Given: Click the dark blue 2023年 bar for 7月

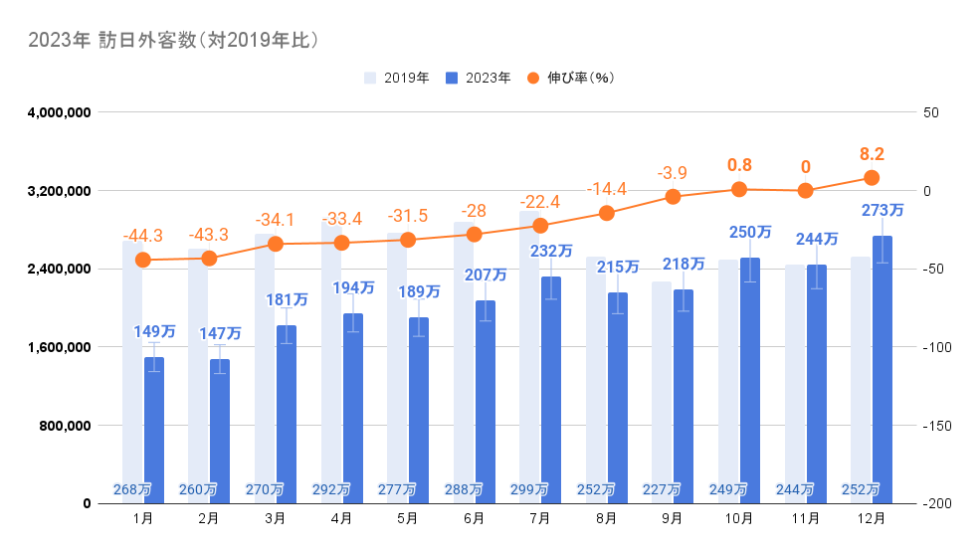Looking at the screenshot, I should (x=551, y=390).
